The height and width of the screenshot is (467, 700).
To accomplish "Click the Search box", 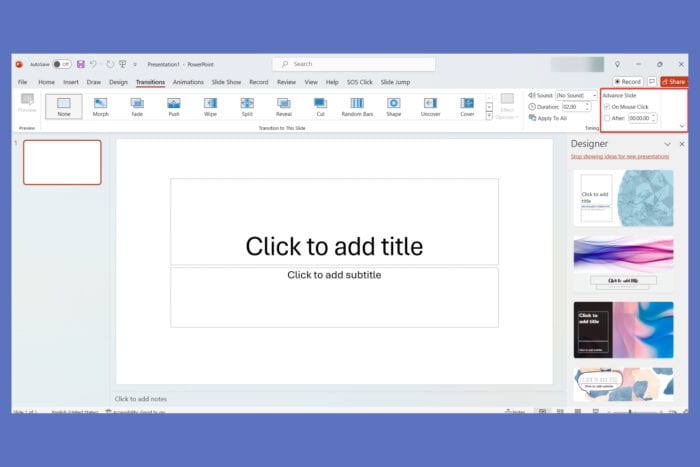I will tap(354, 64).
